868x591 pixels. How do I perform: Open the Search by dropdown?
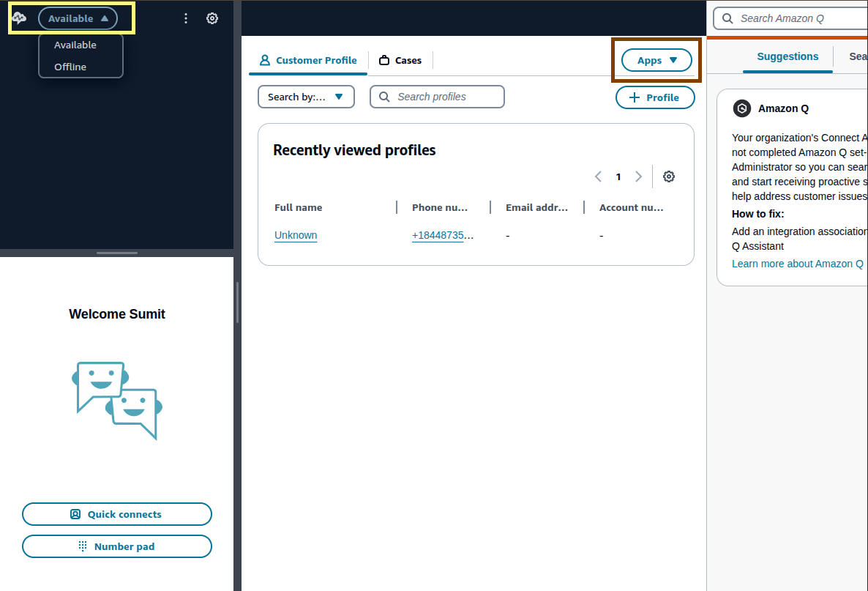click(306, 97)
